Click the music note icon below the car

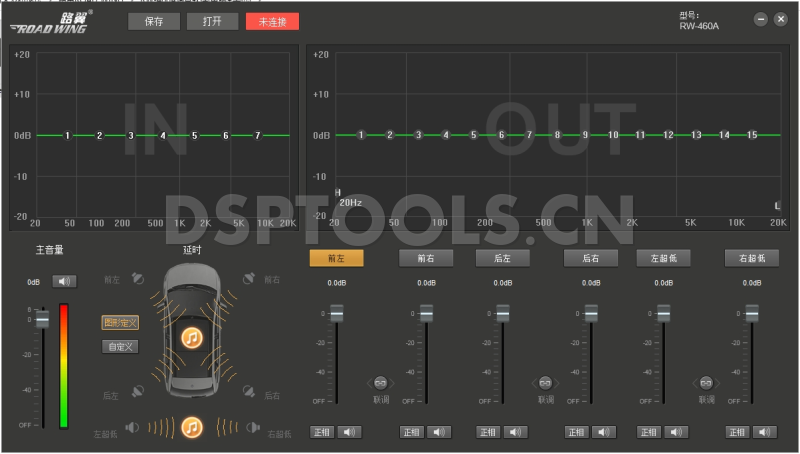tap(191, 428)
